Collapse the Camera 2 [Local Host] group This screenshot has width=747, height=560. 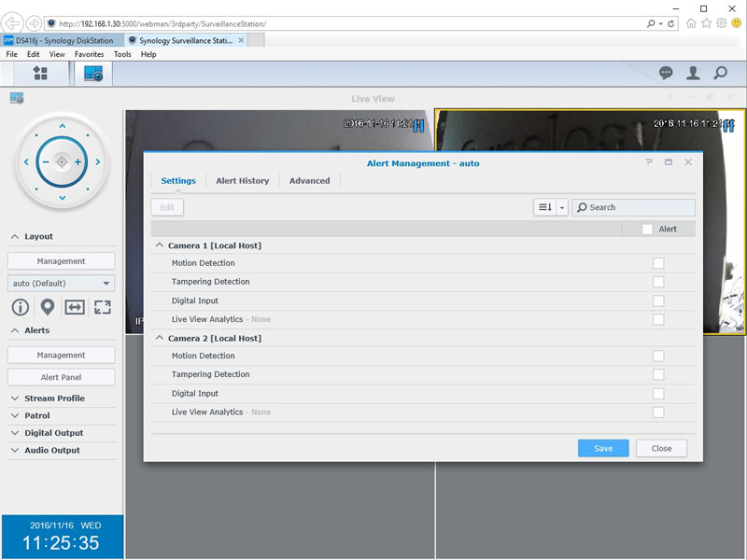[x=159, y=338]
